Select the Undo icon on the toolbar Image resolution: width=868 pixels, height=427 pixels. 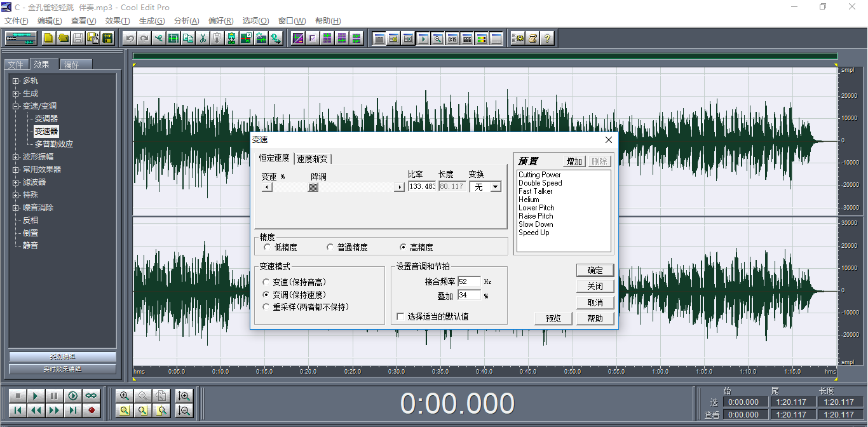coord(130,38)
